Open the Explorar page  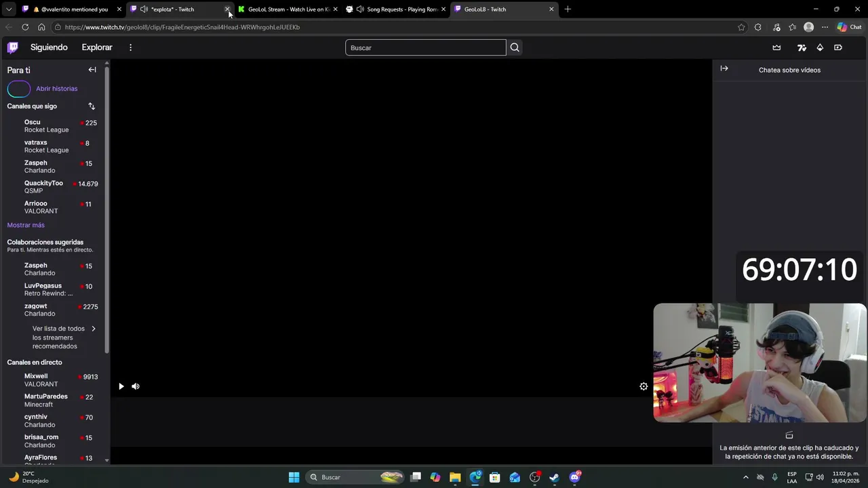[x=97, y=47]
